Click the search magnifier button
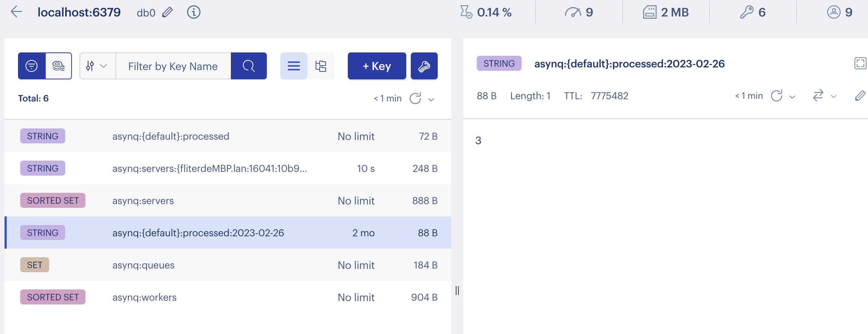This screenshot has height=334, width=868. [248, 66]
